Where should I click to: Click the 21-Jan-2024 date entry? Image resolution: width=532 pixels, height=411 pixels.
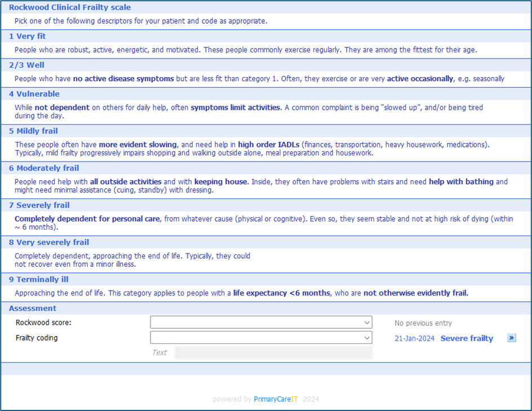[x=414, y=338]
